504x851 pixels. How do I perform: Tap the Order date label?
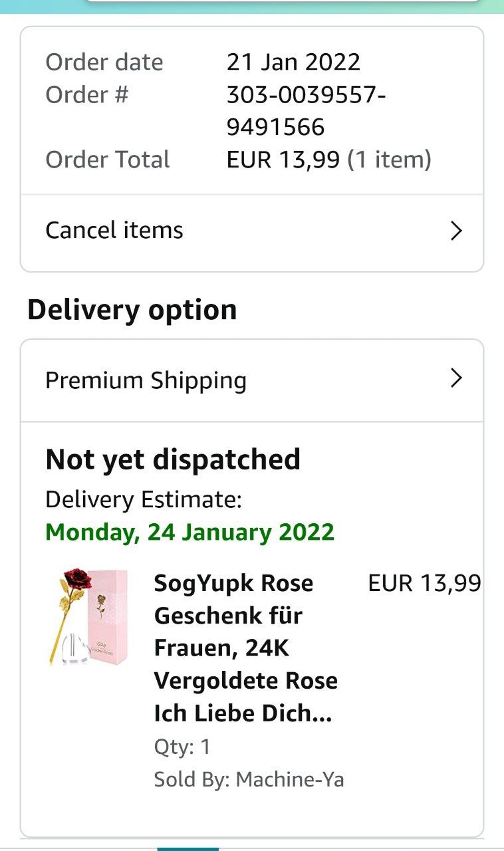pos(104,62)
